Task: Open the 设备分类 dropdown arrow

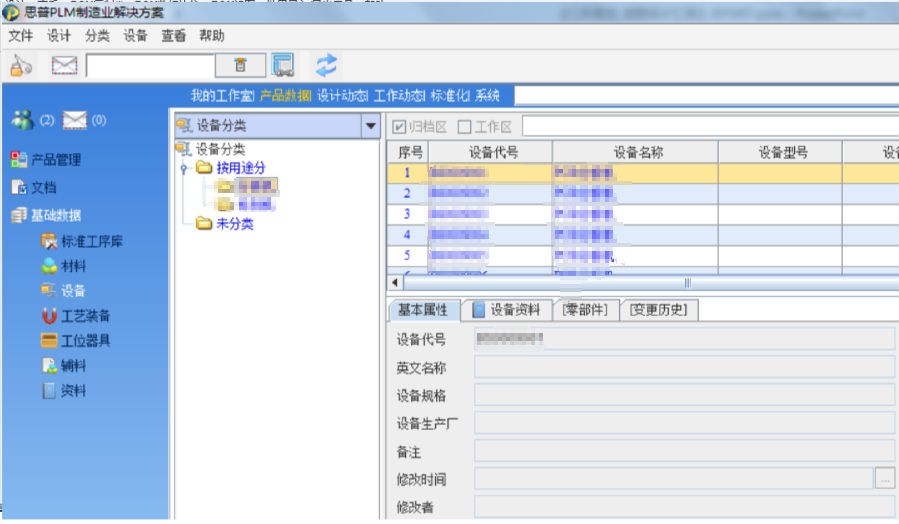Action: click(371, 126)
